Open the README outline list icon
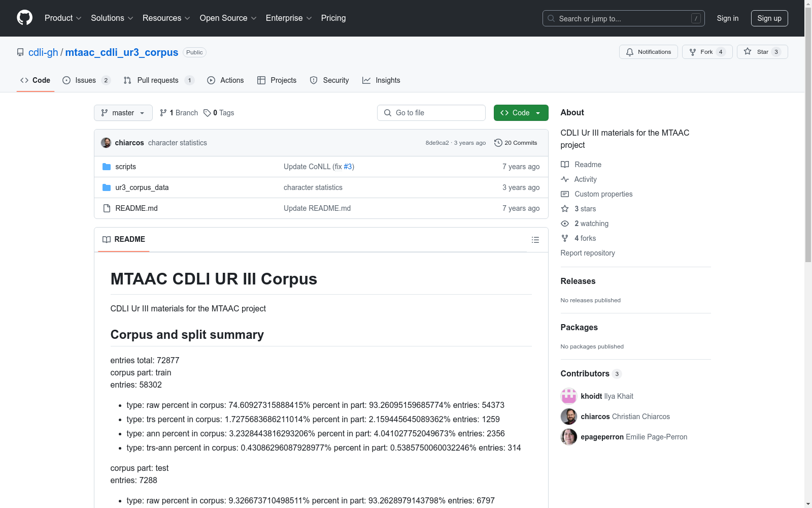Viewport: 812px width, 508px height. [535, 240]
